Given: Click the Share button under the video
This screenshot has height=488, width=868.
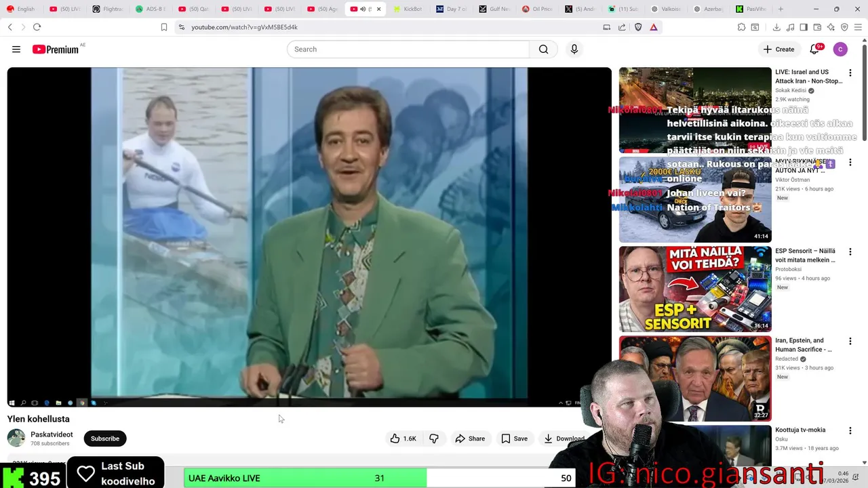Looking at the screenshot, I should (x=470, y=439).
